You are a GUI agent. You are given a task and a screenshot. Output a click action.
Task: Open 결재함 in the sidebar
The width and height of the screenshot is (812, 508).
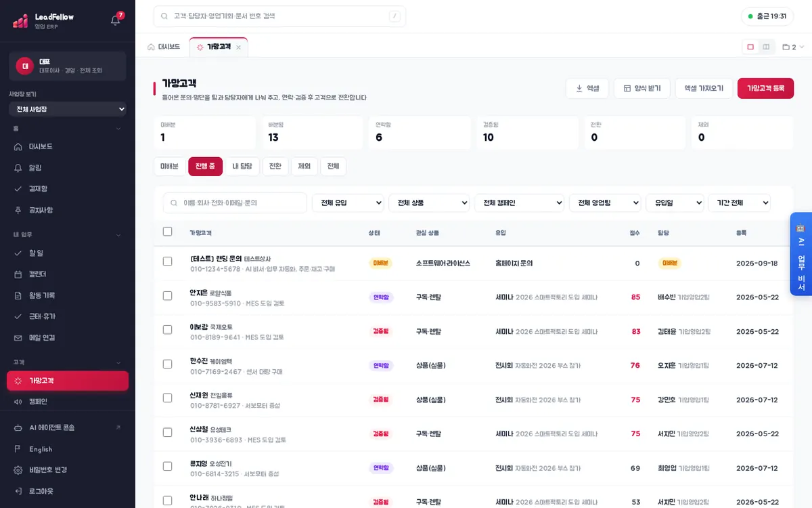tap(68, 188)
